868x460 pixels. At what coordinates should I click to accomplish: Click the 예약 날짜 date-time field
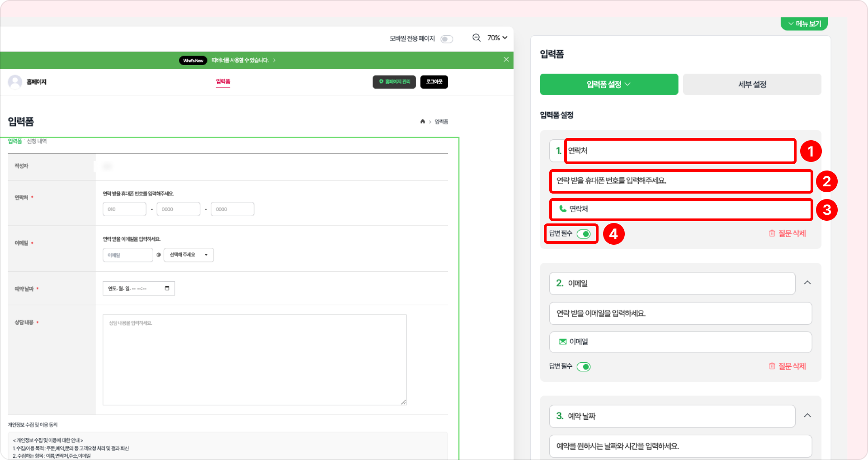click(x=139, y=288)
